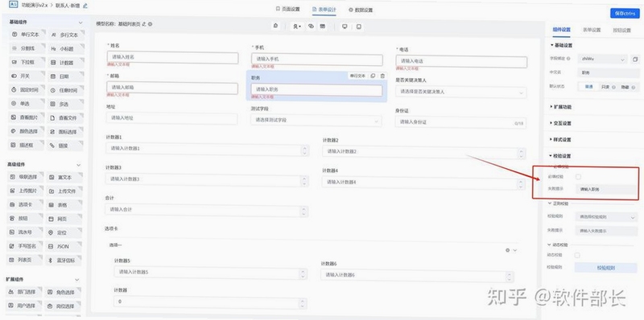Image resolution: width=644 pixels, height=320 pixels.
Task: Copy the selected 职务 field
Action: click(x=373, y=76)
